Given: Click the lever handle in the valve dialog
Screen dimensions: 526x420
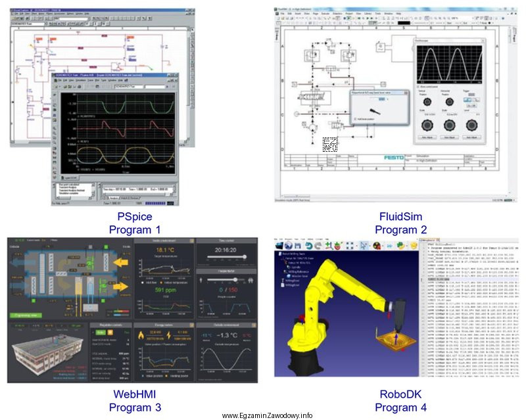Looking at the screenshot, I should click(375, 111).
